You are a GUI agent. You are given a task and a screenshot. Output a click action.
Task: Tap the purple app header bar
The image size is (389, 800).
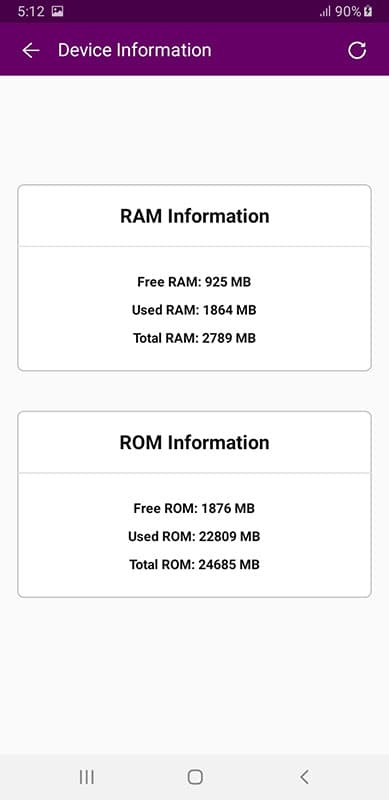pyautogui.click(x=194, y=49)
